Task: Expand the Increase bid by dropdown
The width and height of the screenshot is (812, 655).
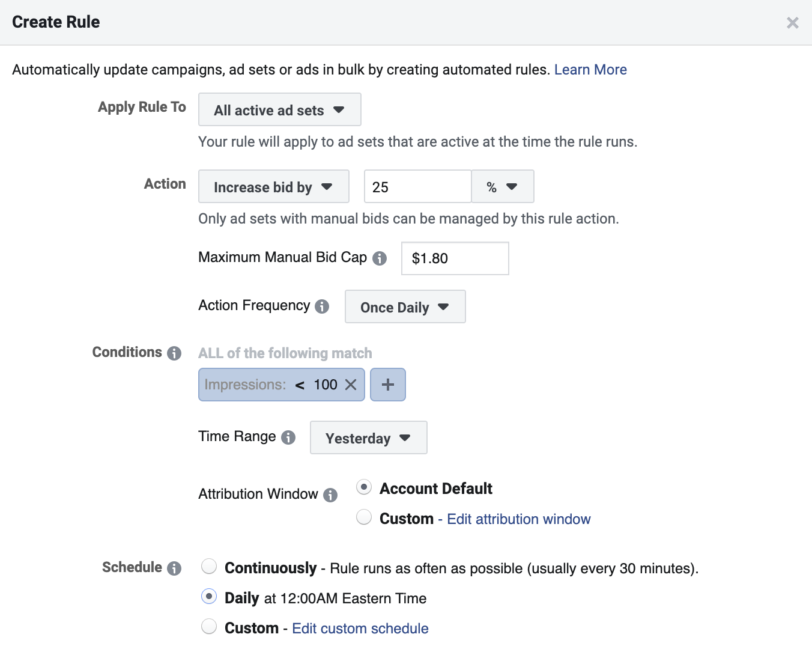Action: coord(273,187)
